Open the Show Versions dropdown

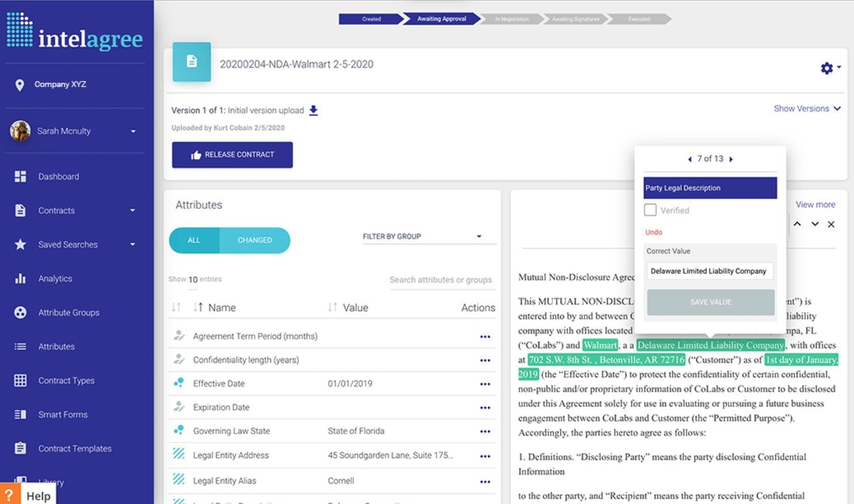[x=808, y=108]
